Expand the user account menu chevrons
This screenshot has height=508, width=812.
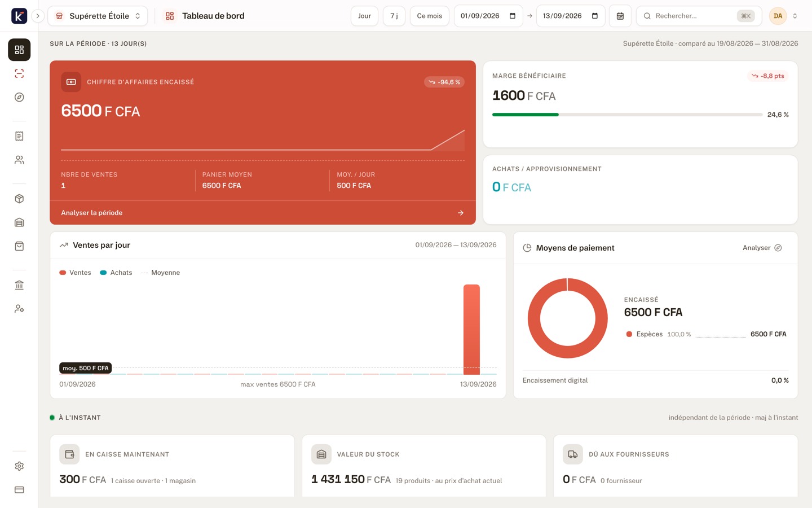(x=795, y=16)
